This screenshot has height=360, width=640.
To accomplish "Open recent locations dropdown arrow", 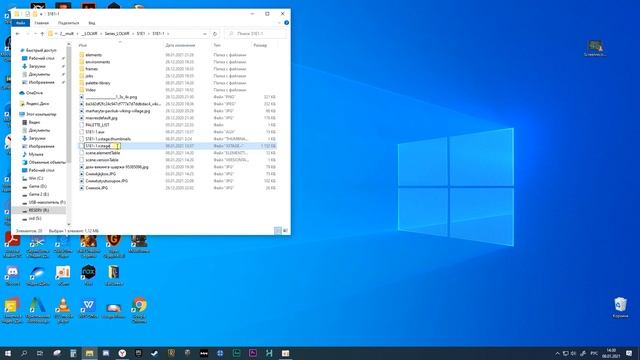I will pos(36,33).
